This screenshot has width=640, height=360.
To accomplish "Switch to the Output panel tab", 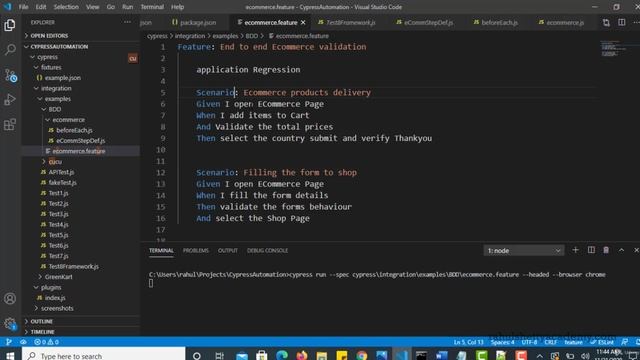I will (x=227, y=250).
